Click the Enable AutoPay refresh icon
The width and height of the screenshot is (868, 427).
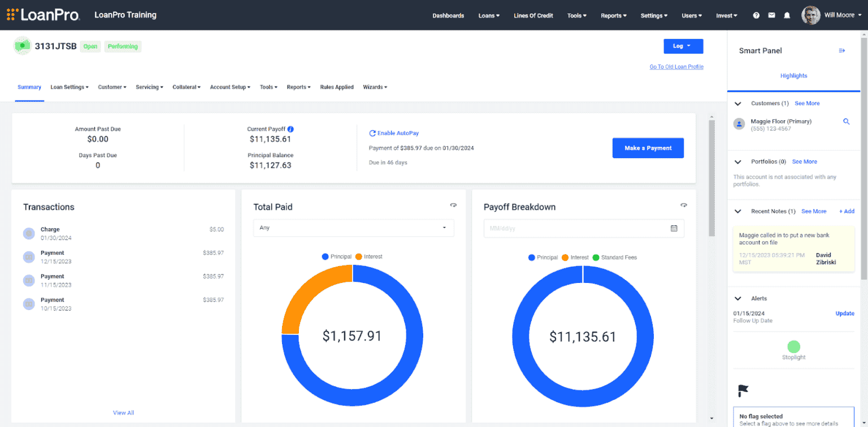[x=372, y=133]
